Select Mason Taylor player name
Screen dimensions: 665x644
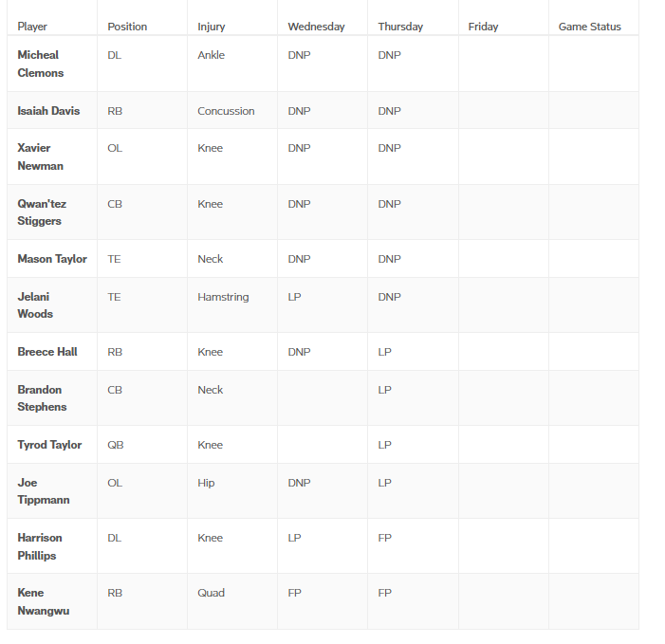[x=52, y=259]
